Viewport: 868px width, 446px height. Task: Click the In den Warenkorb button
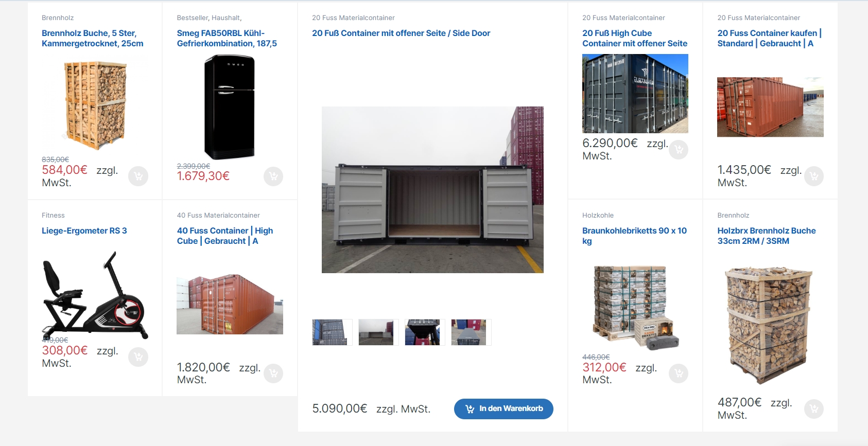[504, 409]
